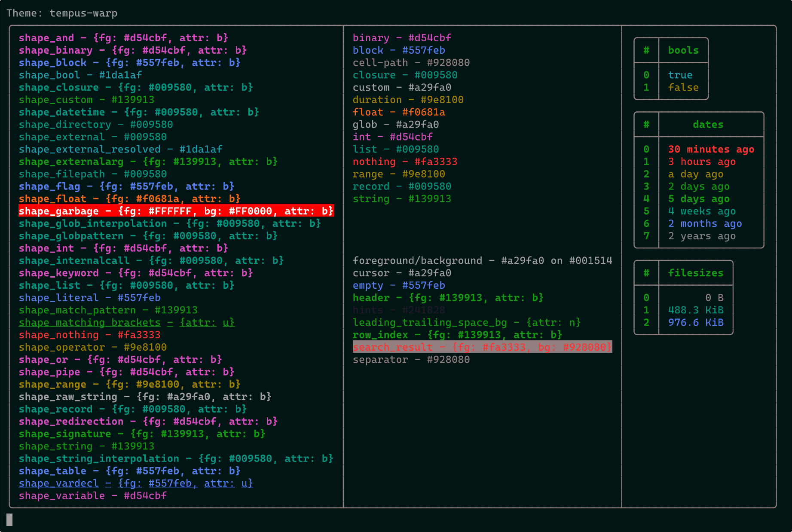
Task: Click the 'Theme: tempus-warp' title text
Action: coord(62,13)
